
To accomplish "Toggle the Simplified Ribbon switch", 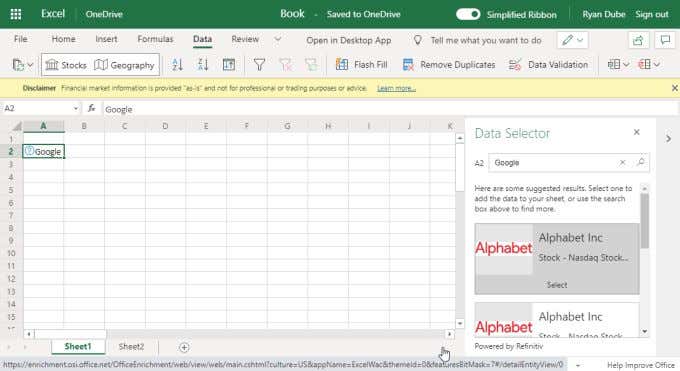I will [468, 14].
